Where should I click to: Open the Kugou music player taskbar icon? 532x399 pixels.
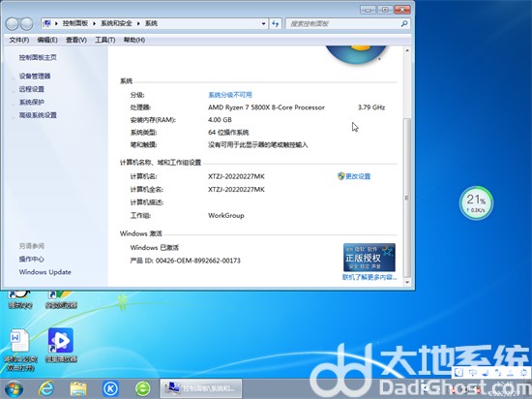[110, 388]
